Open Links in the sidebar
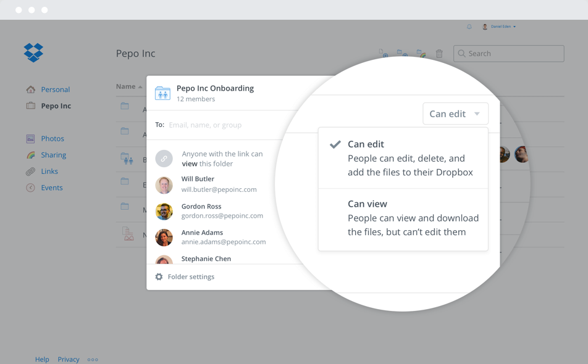Screen dimensions: 588x364 tap(49, 172)
